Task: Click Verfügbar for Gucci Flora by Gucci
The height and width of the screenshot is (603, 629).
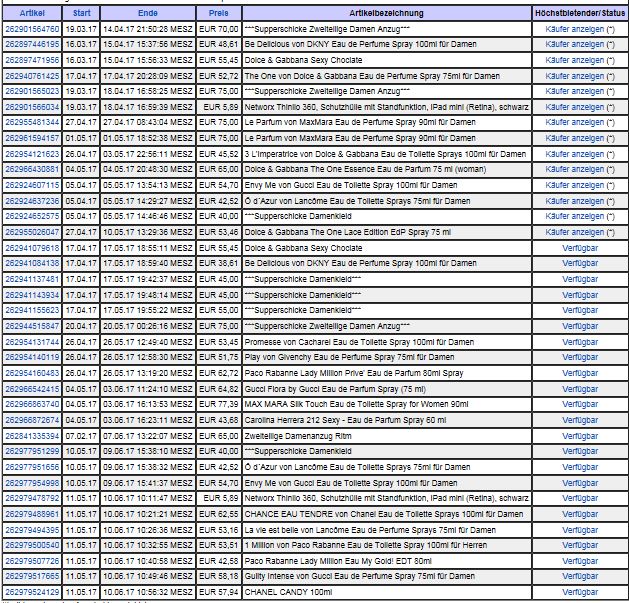Action: tap(580, 389)
